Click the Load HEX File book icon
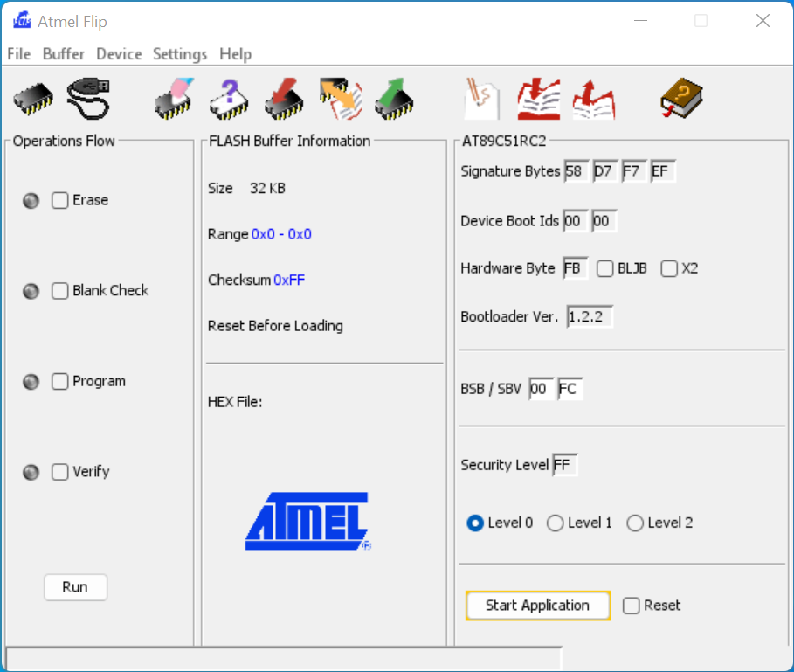 (539, 98)
